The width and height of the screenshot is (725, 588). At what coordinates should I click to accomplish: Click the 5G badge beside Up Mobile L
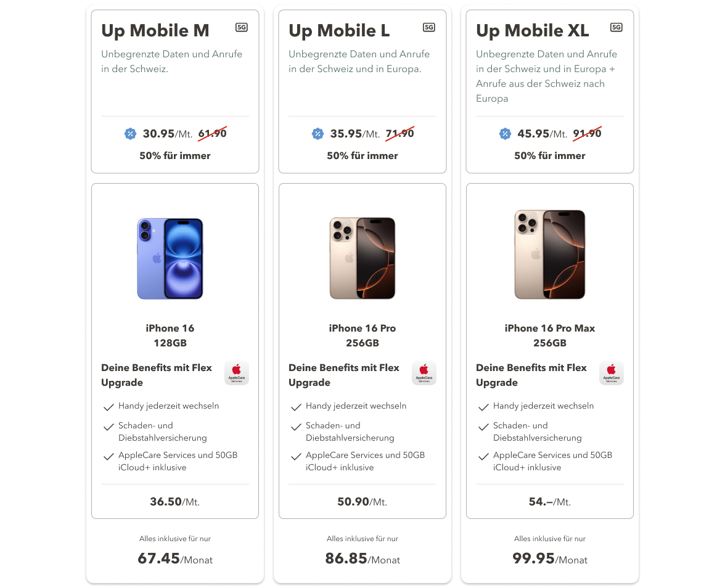coord(428,27)
